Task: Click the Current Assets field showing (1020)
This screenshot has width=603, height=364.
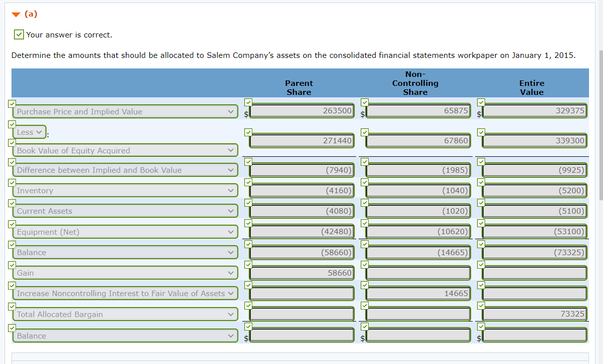Action: (418, 211)
